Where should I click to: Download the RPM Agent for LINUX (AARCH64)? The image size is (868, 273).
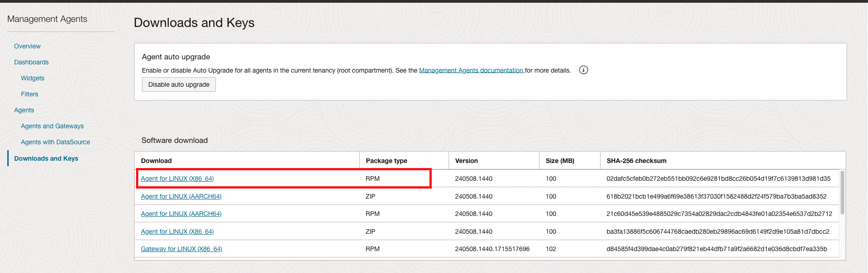(x=181, y=214)
